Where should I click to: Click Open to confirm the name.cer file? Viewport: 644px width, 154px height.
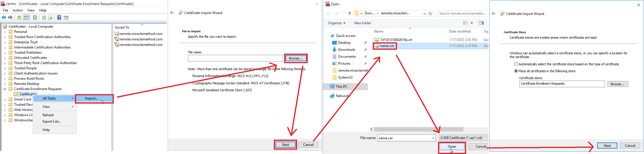(x=451, y=147)
